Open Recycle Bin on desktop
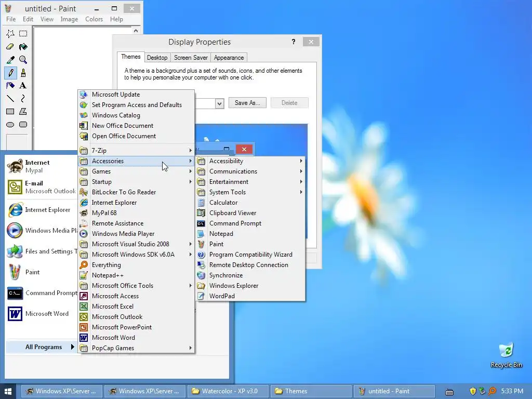This screenshot has width=532, height=399. click(x=506, y=355)
